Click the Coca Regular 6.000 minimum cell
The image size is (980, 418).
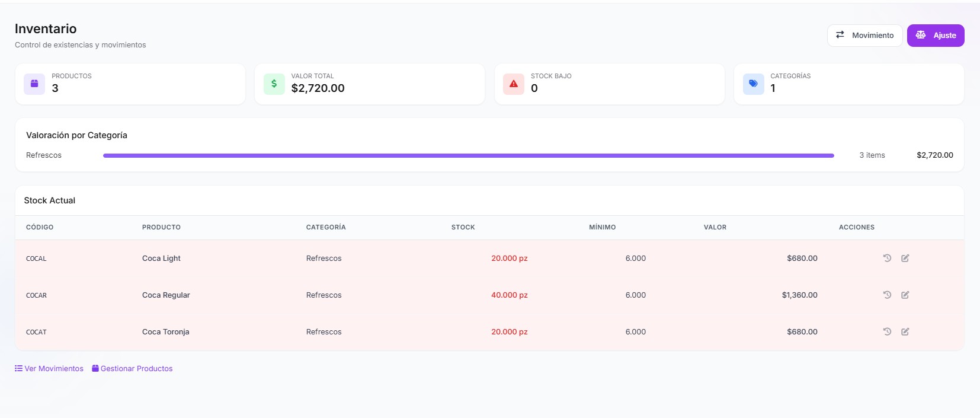tap(636, 295)
